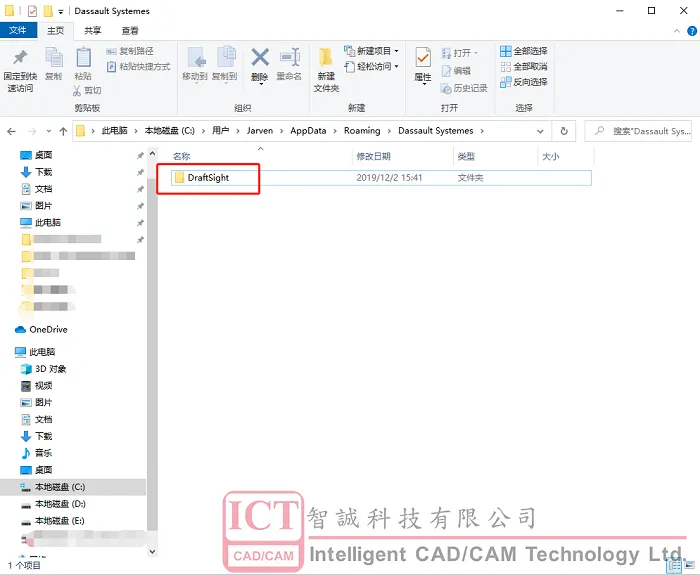Viewport: 700px width, 575px height.
Task: Click the Back navigation arrow
Action: pyautogui.click(x=12, y=131)
